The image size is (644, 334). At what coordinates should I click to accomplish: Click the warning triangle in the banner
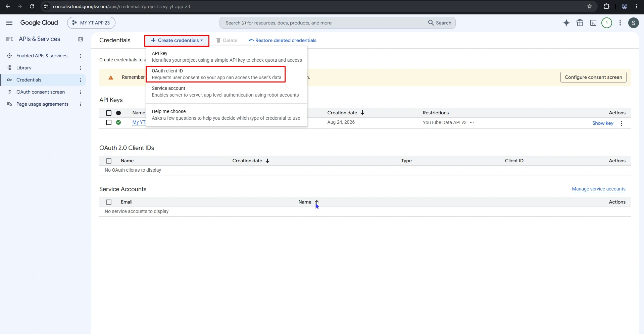point(111,77)
